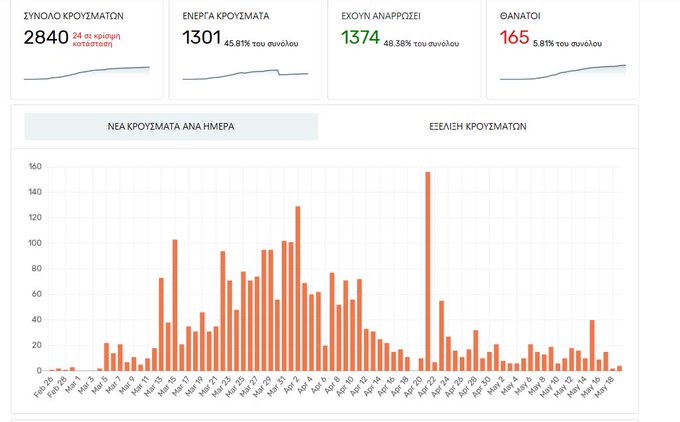This screenshot has width=680, height=422.
Task: Click the y-axis label 120
Action: tap(35, 218)
